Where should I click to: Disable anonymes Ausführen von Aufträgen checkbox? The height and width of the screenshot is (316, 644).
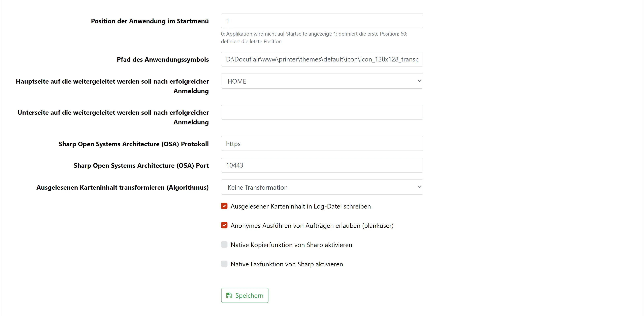[224, 225]
